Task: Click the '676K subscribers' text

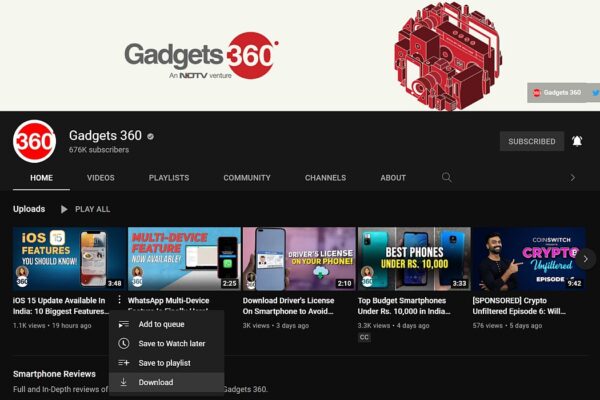Action: tap(99, 150)
